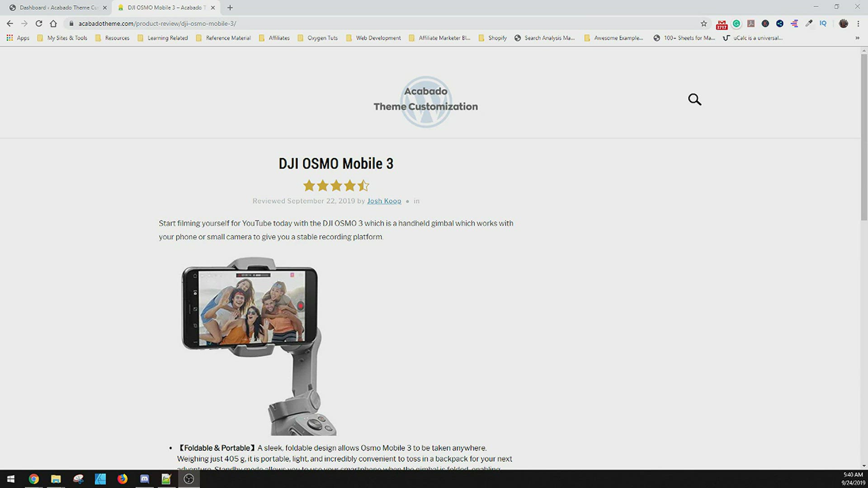The image size is (868, 488).
Task: View site security lock info
Action: click(71, 23)
